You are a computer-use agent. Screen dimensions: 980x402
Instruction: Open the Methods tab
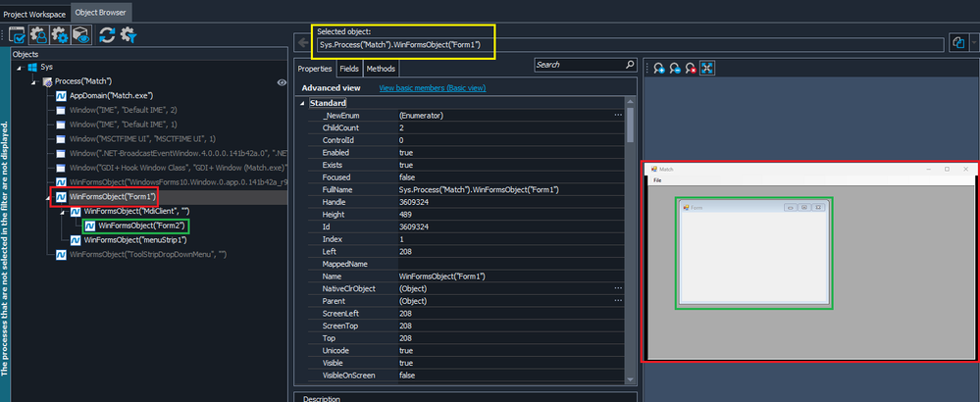point(380,69)
